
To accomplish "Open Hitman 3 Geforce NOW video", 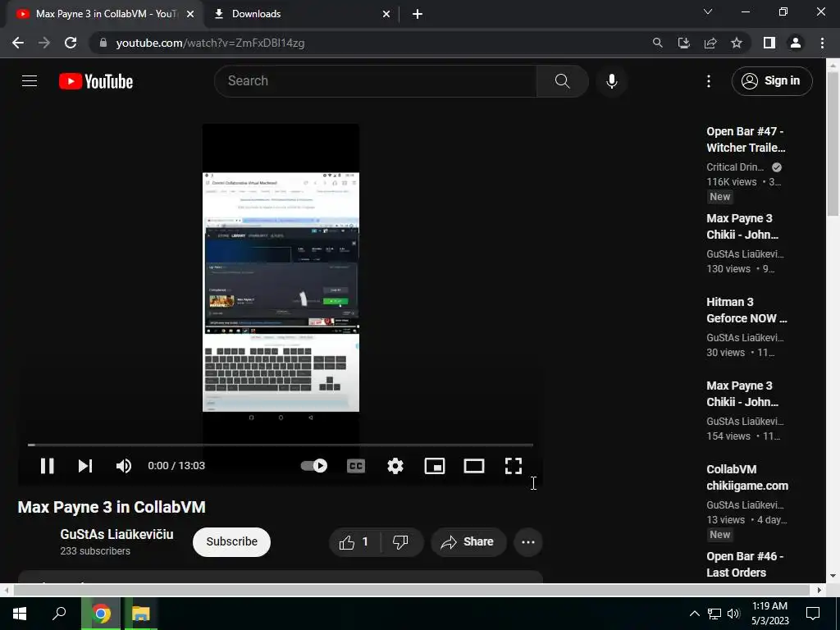I will tap(746, 309).
